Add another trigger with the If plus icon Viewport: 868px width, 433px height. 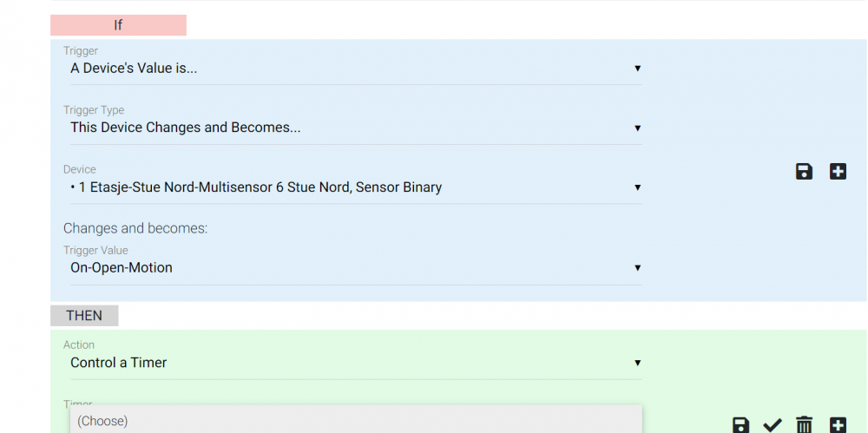tap(838, 172)
